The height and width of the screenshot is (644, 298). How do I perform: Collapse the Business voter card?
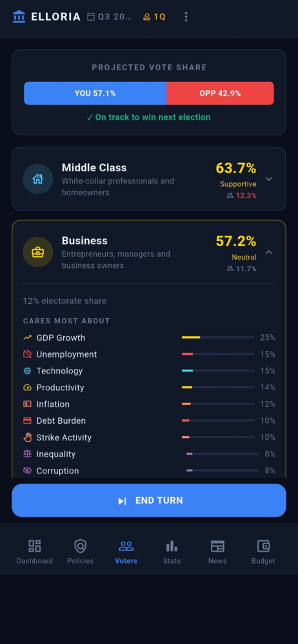269,252
